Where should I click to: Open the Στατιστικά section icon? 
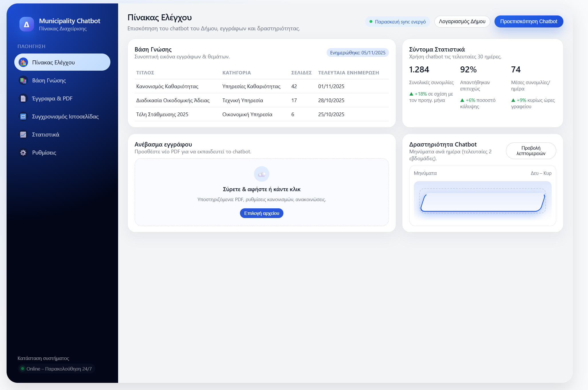pyautogui.click(x=24, y=134)
